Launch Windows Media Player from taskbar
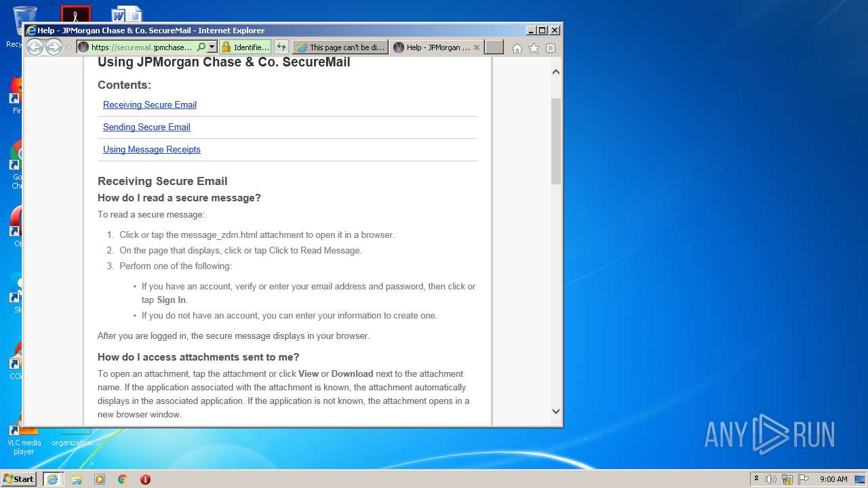Viewport: 868px width, 488px height. coord(100,479)
